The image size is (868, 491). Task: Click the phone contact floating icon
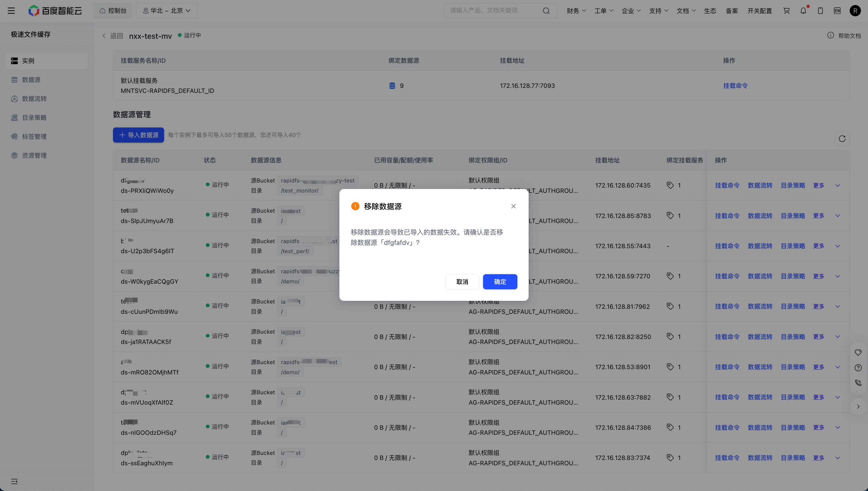pos(858,383)
